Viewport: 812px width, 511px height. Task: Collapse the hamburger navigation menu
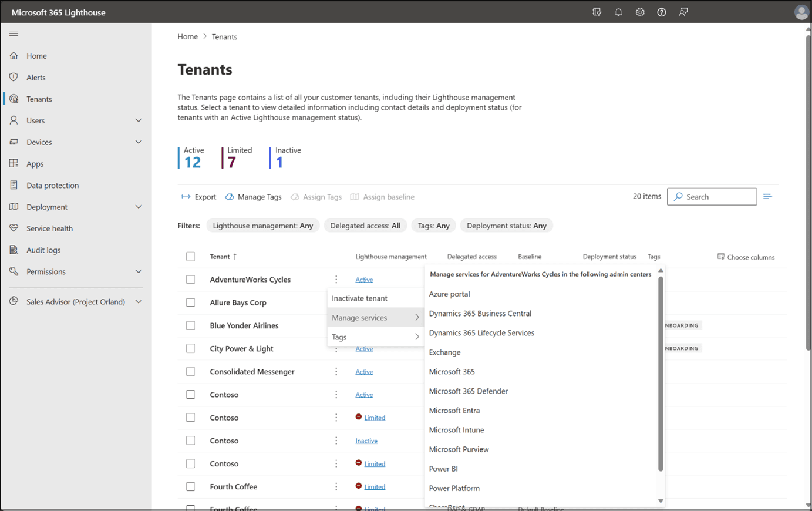tap(14, 34)
